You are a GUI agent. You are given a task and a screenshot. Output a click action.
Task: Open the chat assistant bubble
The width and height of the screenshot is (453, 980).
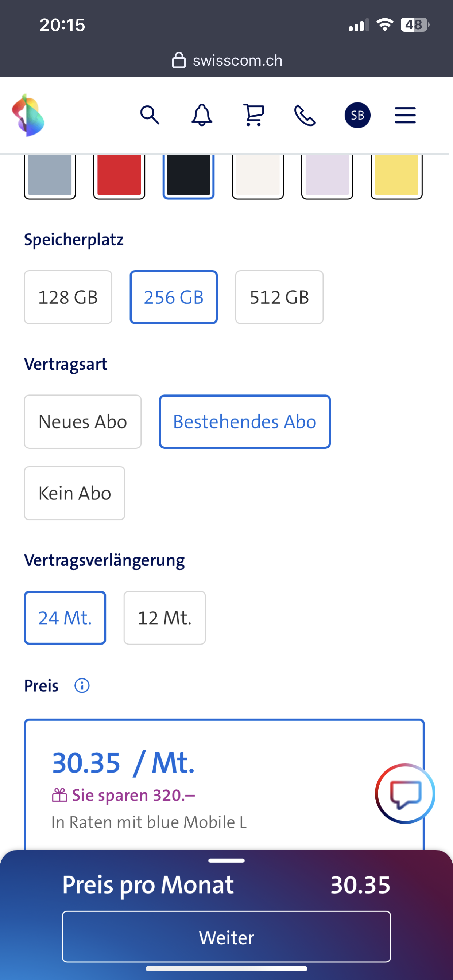click(x=405, y=793)
